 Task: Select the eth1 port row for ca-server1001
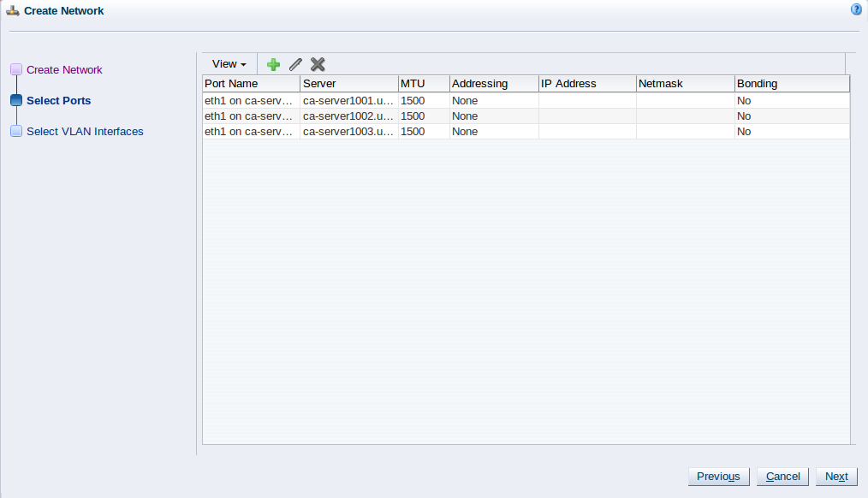(526, 101)
